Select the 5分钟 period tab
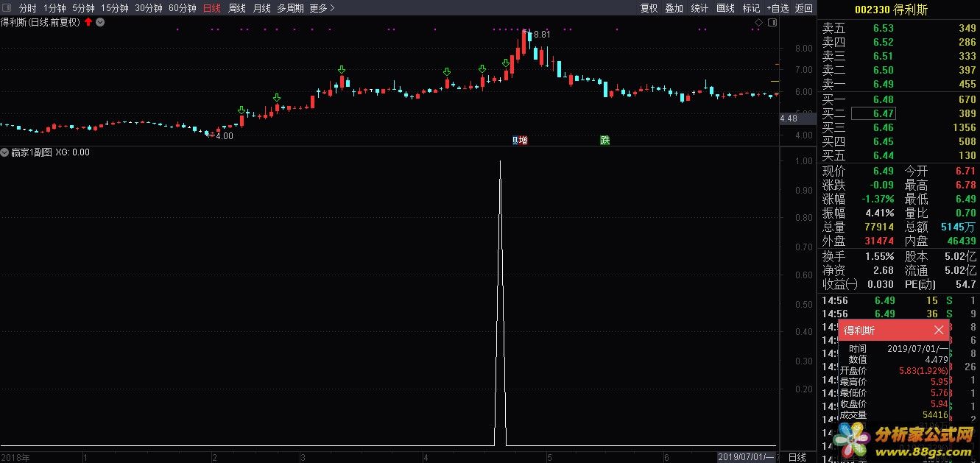 83,8
